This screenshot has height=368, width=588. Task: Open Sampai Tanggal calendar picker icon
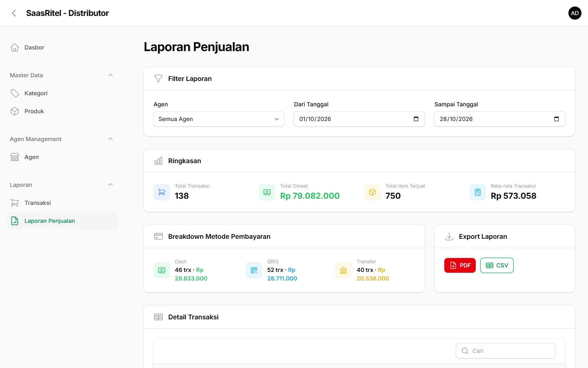click(557, 119)
